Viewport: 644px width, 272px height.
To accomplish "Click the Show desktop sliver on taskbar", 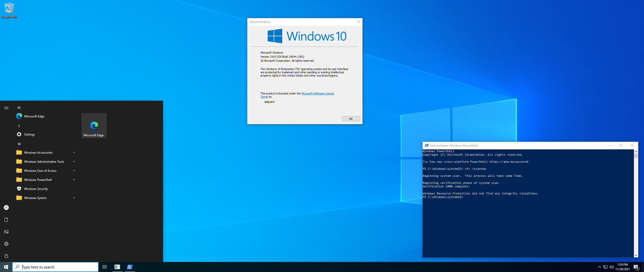I will pos(643,267).
